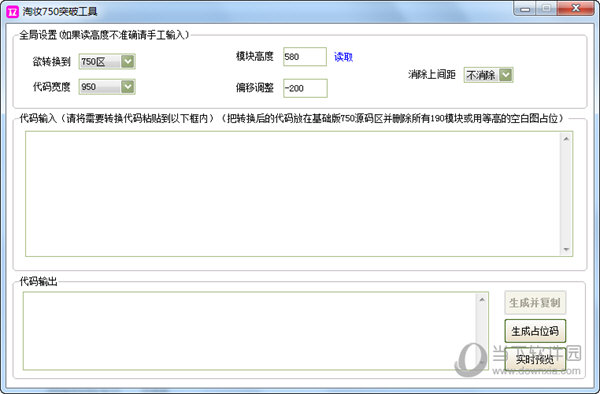Click the 生成占位码 button

535,331
